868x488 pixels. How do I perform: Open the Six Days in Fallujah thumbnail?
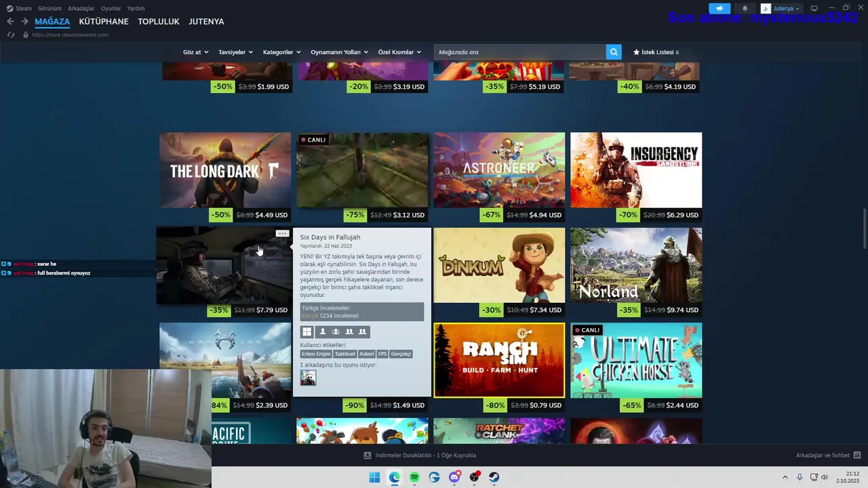[x=224, y=266]
